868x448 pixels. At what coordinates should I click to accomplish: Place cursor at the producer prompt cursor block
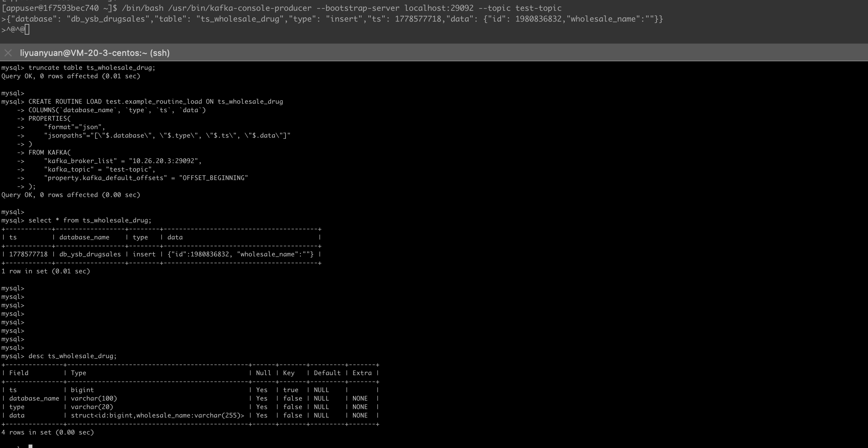click(x=27, y=29)
